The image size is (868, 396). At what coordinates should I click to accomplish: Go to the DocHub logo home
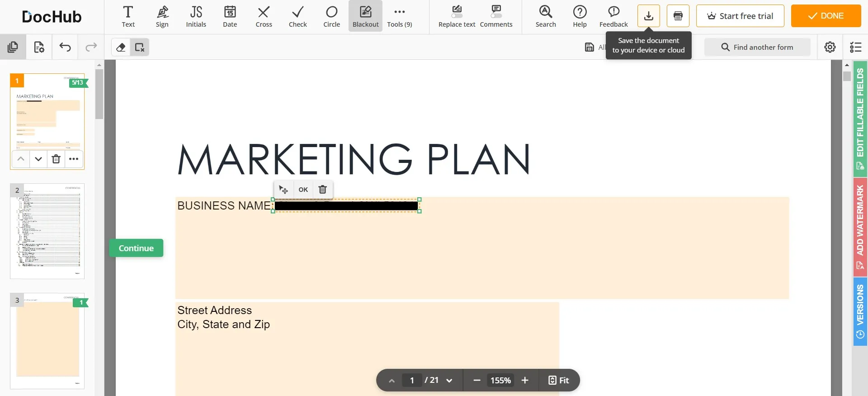[x=52, y=17]
